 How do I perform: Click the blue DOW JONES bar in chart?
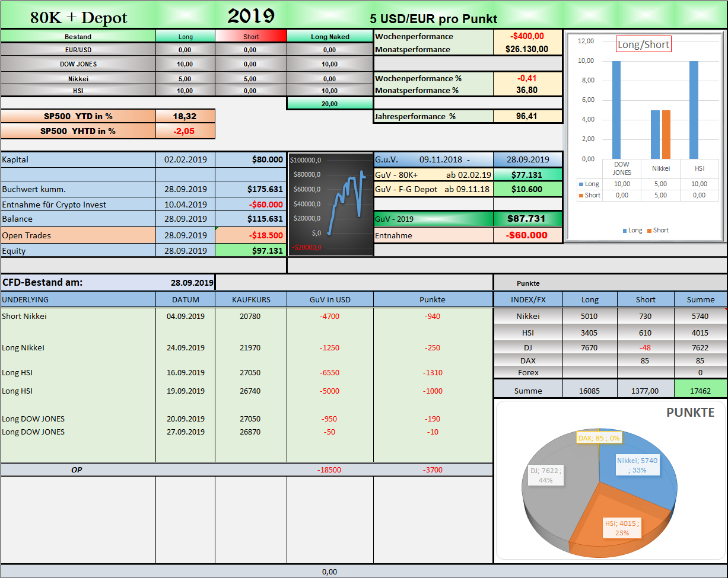[616, 110]
